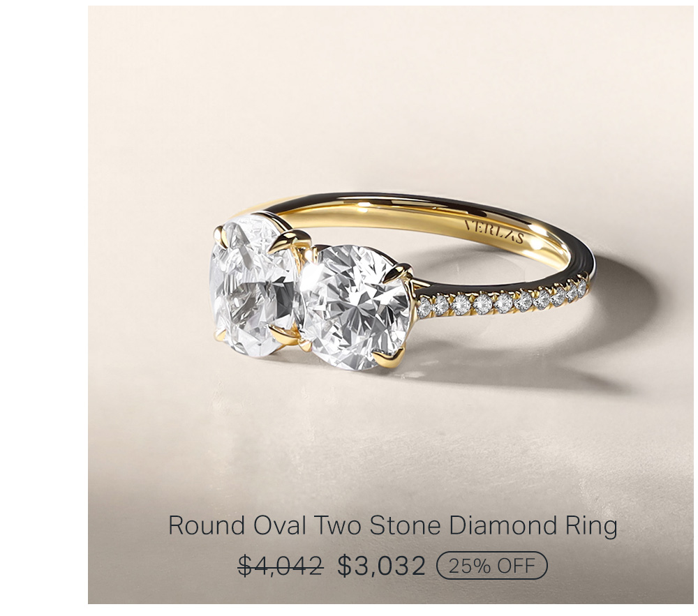The height and width of the screenshot is (616, 698).
Task: Click the words "Two Stone" in the title
Action: [378, 525]
